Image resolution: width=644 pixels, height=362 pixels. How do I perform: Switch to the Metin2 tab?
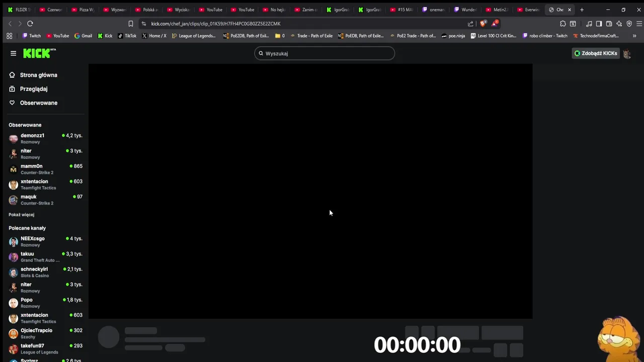pyautogui.click(x=497, y=10)
